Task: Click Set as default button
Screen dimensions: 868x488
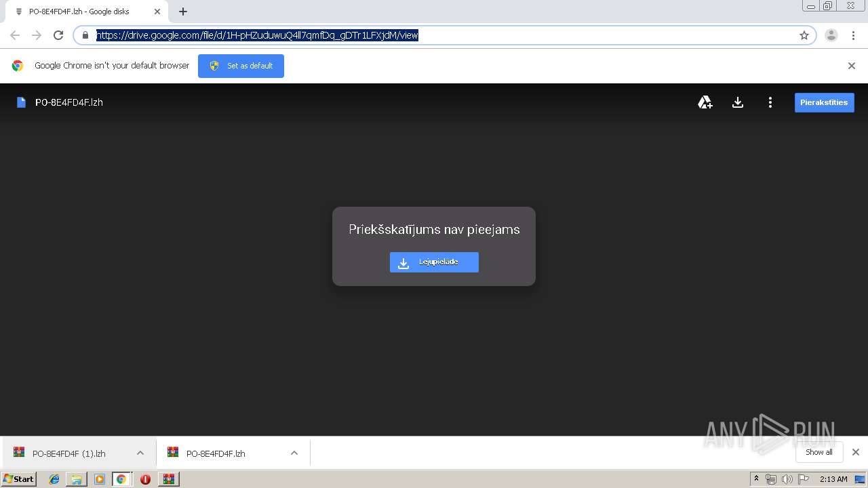Action: [241, 66]
